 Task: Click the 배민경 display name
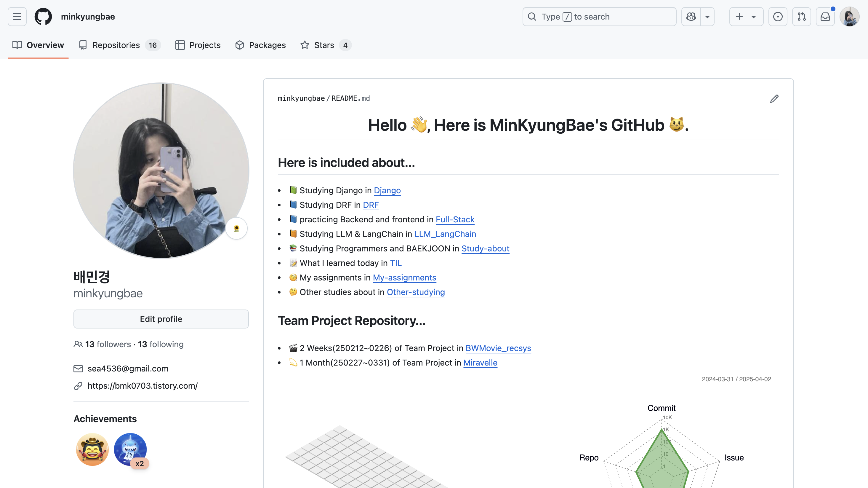pyautogui.click(x=92, y=277)
